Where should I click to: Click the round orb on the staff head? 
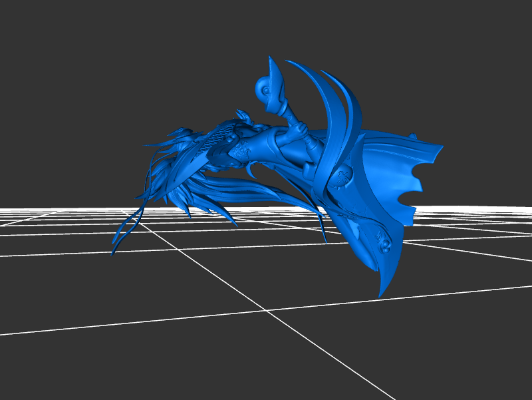pos(265,87)
